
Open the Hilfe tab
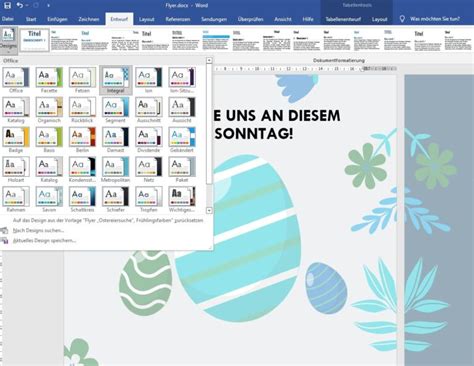point(308,19)
